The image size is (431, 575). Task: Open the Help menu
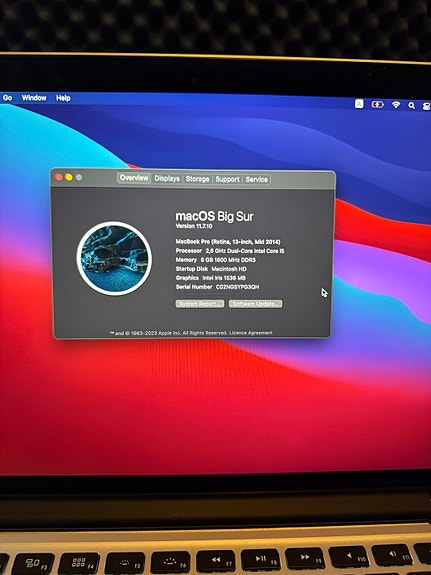point(63,98)
